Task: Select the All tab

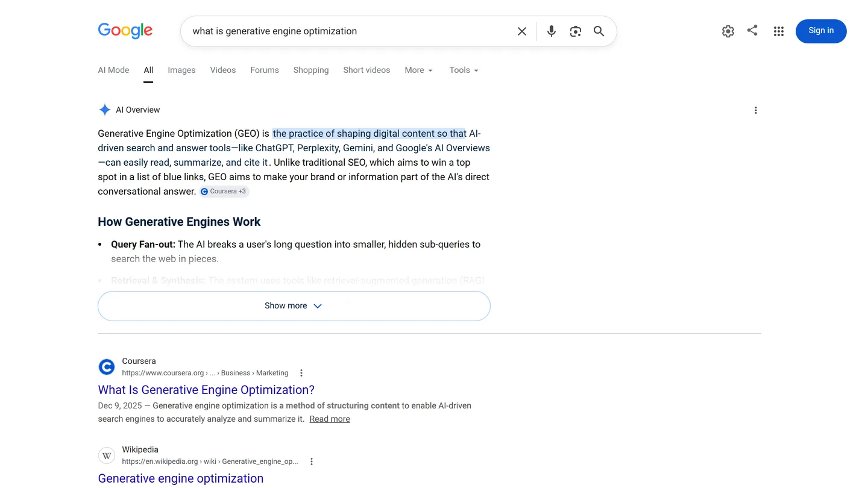Action: click(148, 70)
